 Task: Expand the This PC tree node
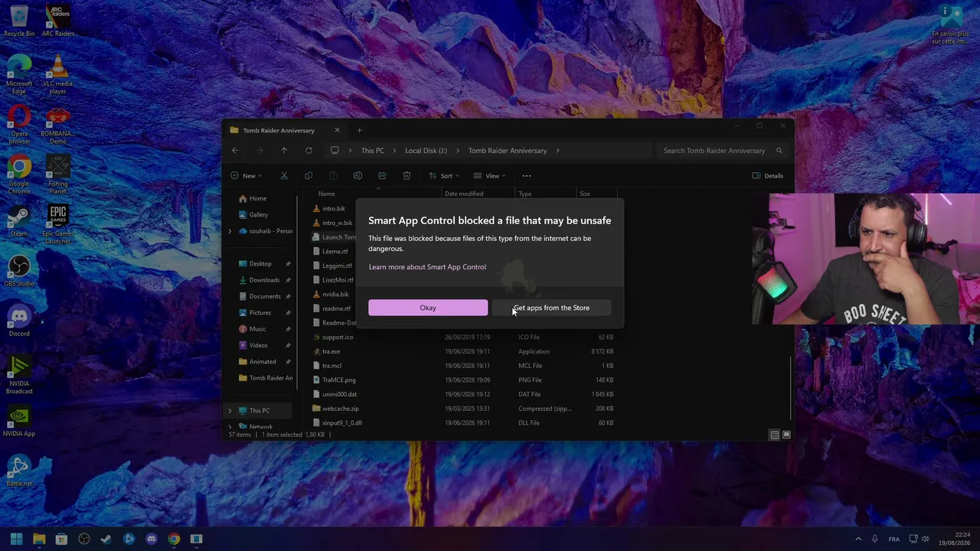coord(230,411)
